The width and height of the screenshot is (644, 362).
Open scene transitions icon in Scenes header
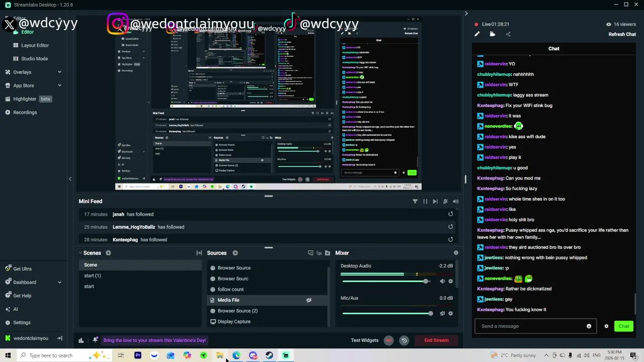(199, 253)
